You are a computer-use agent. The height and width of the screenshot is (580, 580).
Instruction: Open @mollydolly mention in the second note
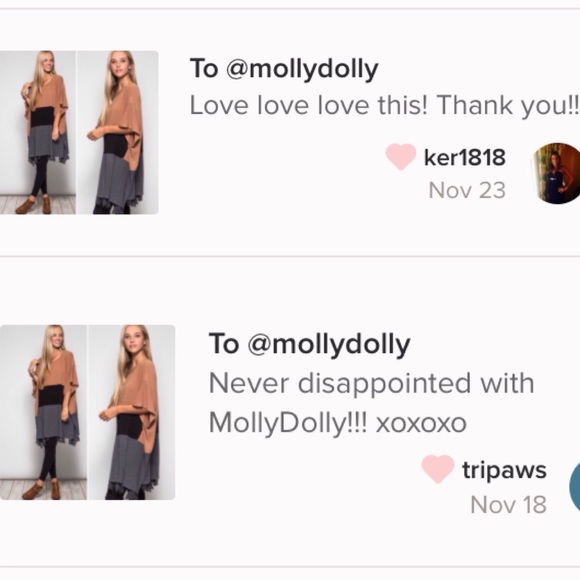328,344
